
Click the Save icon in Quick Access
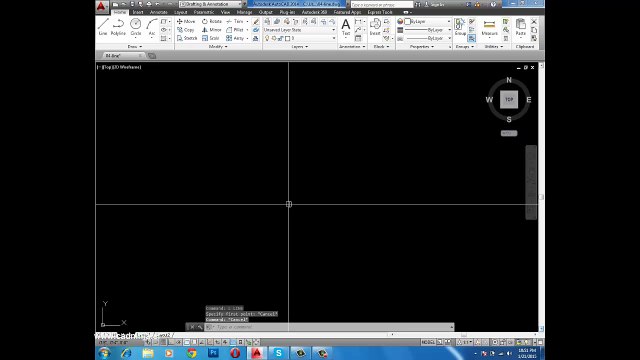click(132, 4)
